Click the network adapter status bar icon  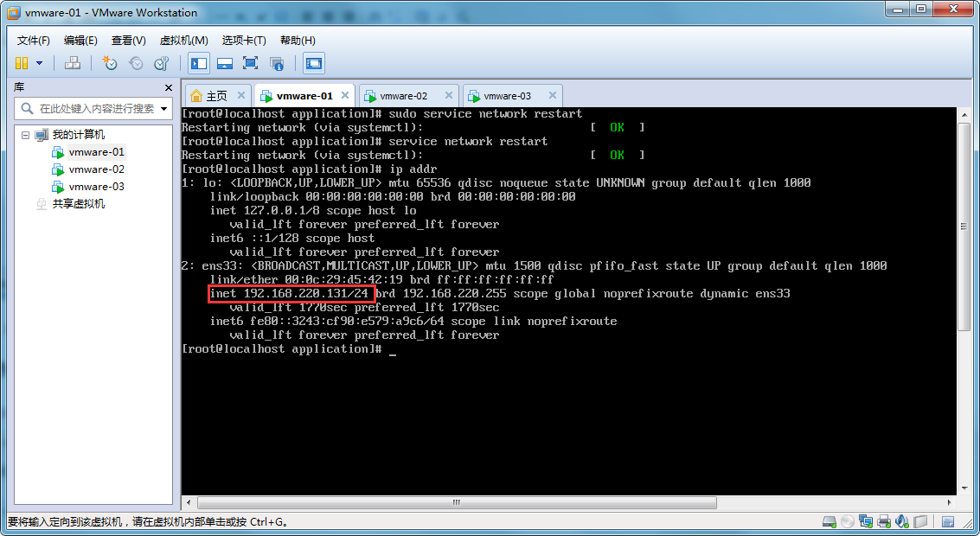click(x=866, y=521)
